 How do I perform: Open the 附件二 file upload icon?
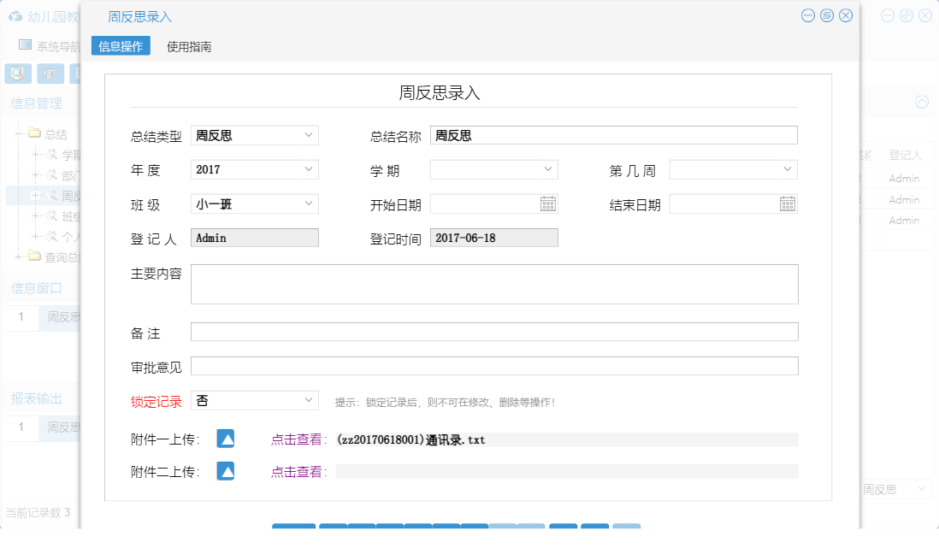point(225,470)
